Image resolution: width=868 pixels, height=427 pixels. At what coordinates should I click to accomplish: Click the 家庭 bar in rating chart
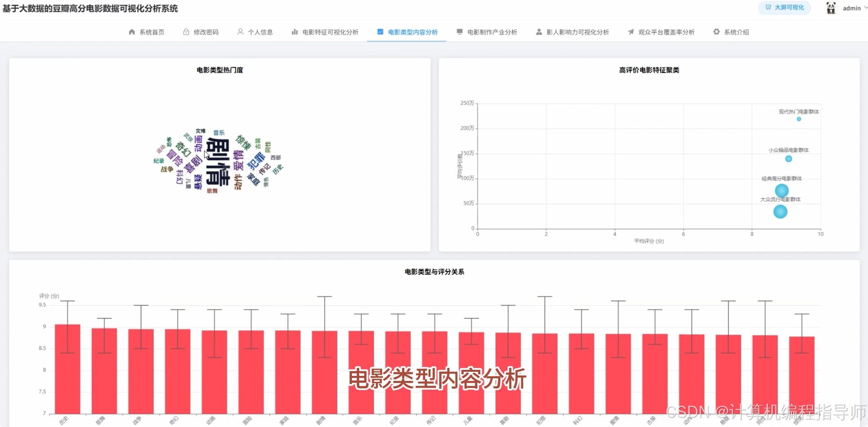tap(288, 372)
